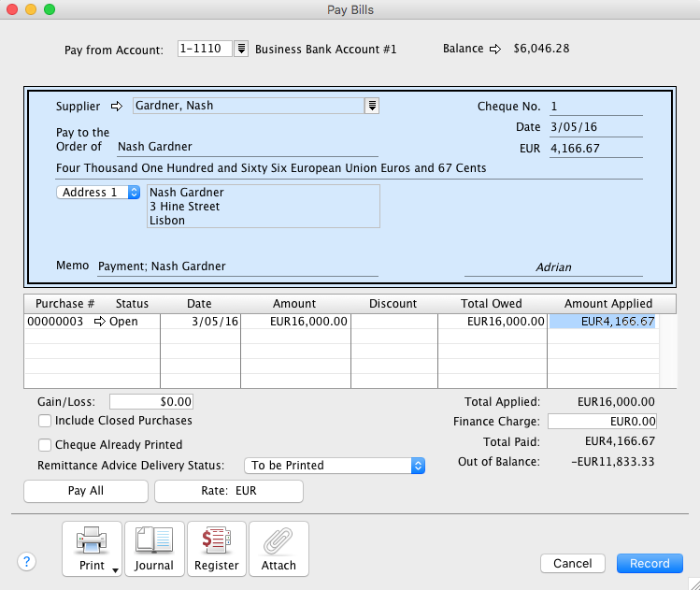
Task: Click the Rate: EUR button
Action: (229, 491)
